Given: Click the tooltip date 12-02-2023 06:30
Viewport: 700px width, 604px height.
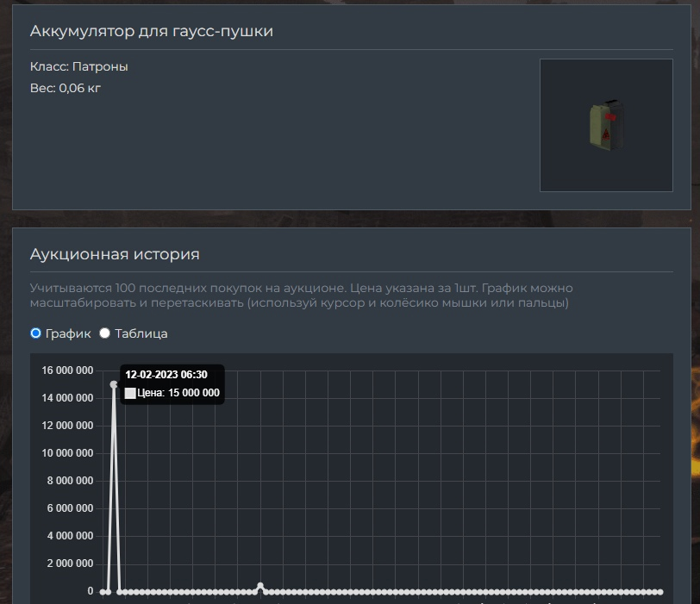Looking at the screenshot, I should click(x=166, y=375).
